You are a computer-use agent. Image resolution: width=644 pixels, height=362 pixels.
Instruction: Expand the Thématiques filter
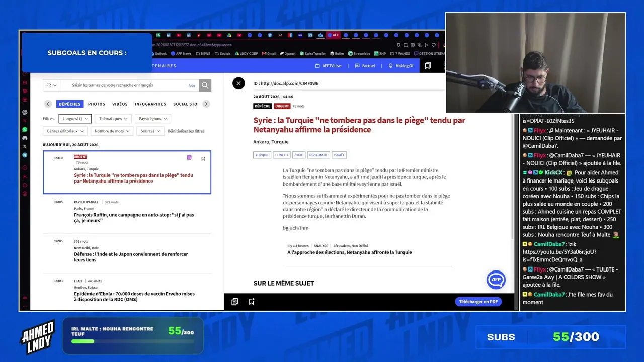click(113, 119)
